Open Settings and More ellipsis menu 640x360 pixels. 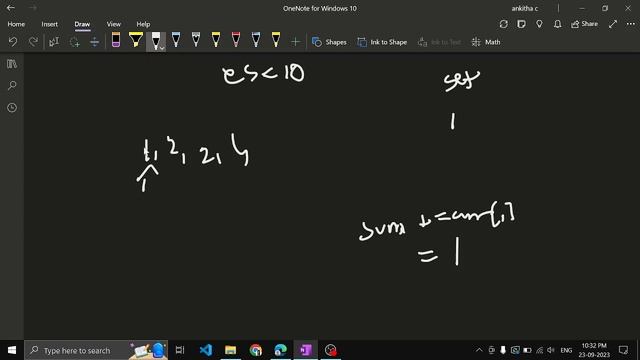pos(631,24)
